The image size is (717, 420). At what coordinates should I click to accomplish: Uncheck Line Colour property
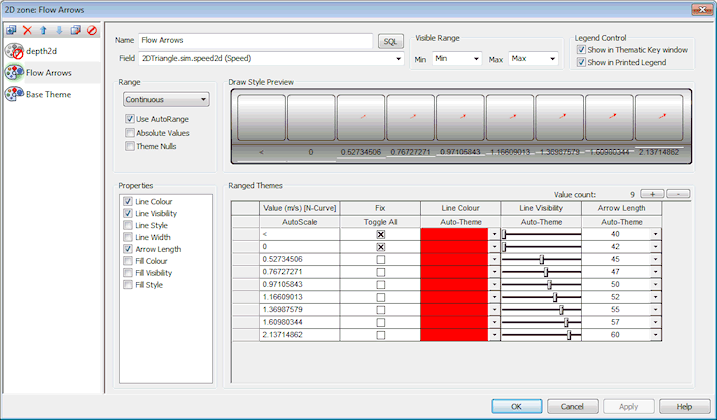[128, 201]
